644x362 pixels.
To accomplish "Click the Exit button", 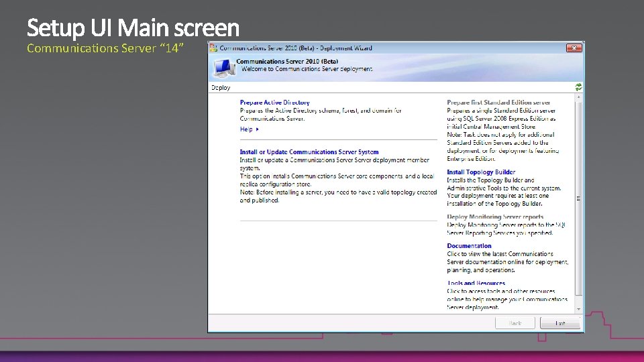I will pos(559,323).
